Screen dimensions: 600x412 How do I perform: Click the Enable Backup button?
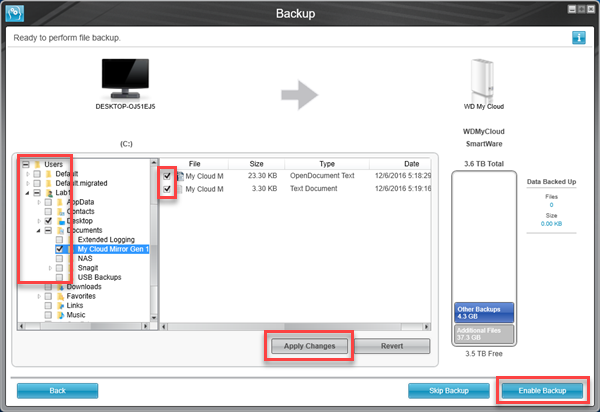(x=542, y=391)
